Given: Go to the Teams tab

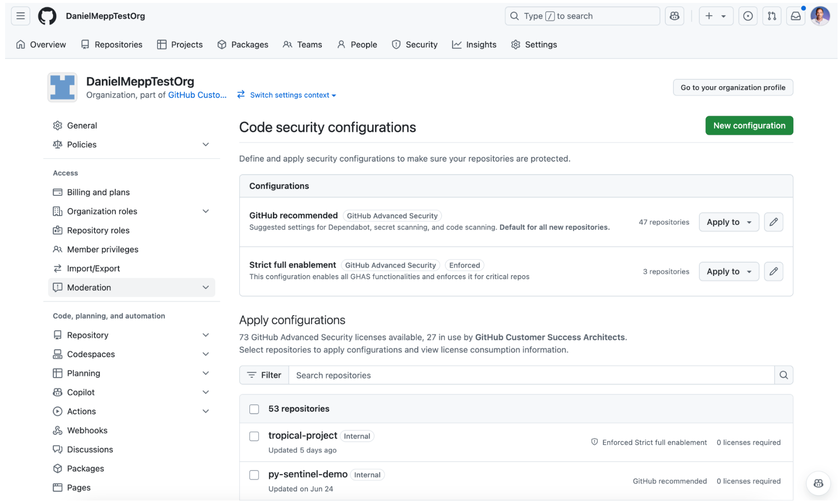Looking at the screenshot, I should click(302, 45).
